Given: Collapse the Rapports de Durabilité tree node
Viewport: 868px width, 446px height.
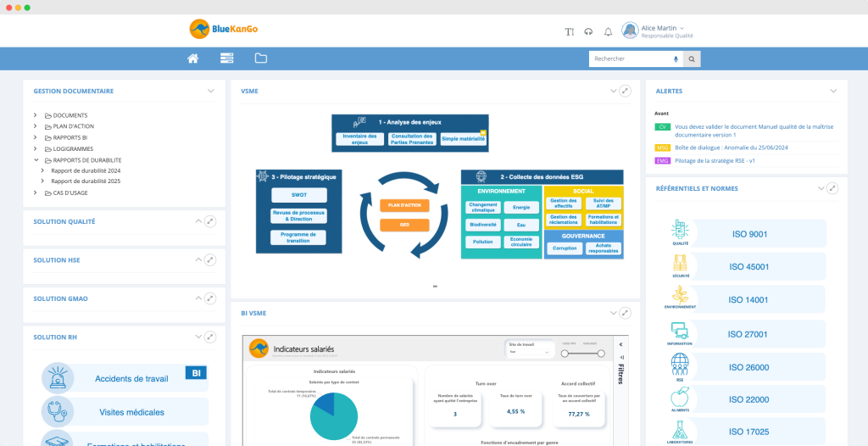Looking at the screenshot, I should point(36,159).
